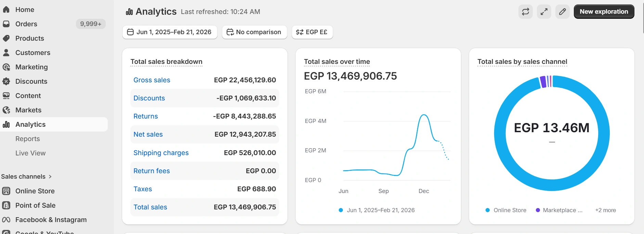
Task: Click the Total sales breakdown card title
Action: pos(166,61)
